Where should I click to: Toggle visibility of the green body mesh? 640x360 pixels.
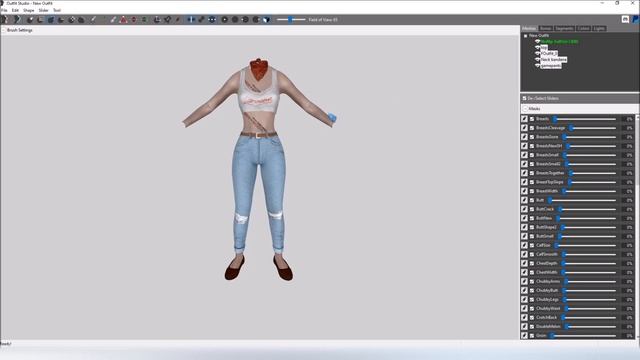(x=538, y=42)
